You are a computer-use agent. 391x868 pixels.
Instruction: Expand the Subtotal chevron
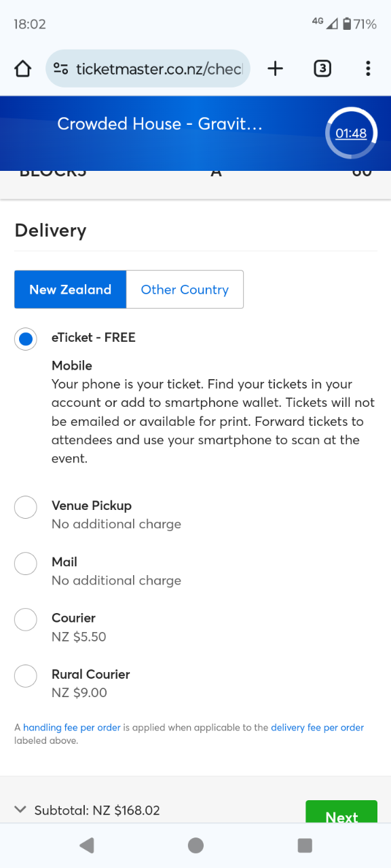pos(20,810)
